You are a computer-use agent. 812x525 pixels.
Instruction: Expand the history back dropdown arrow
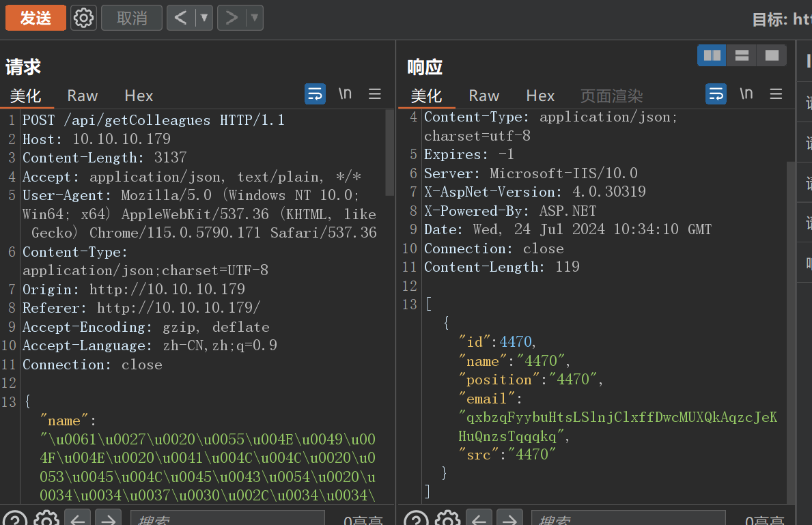coord(204,18)
